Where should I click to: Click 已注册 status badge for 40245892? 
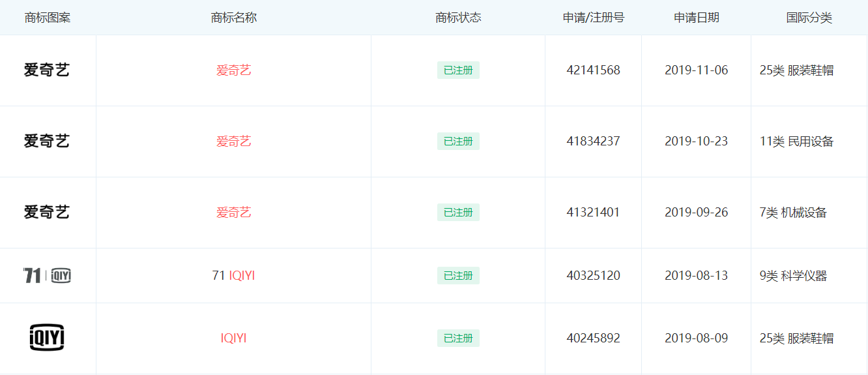click(x=458, y=338)
